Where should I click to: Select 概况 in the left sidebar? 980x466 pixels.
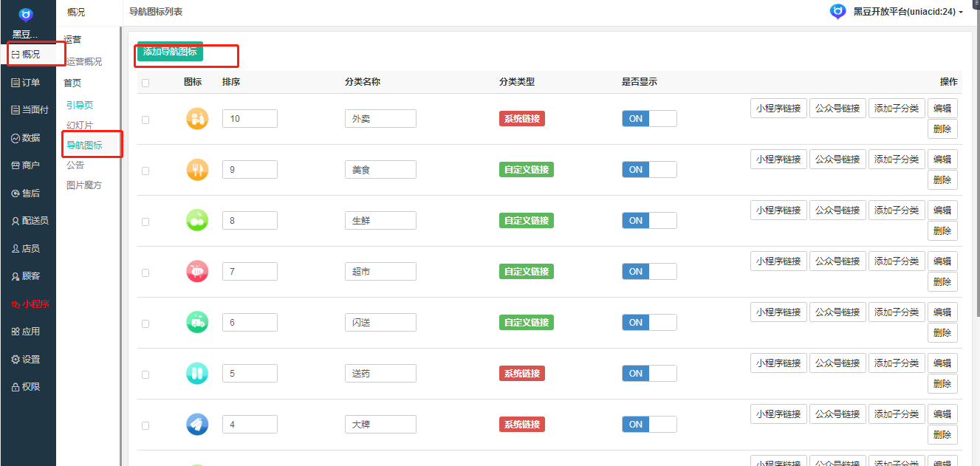[26, 54]
